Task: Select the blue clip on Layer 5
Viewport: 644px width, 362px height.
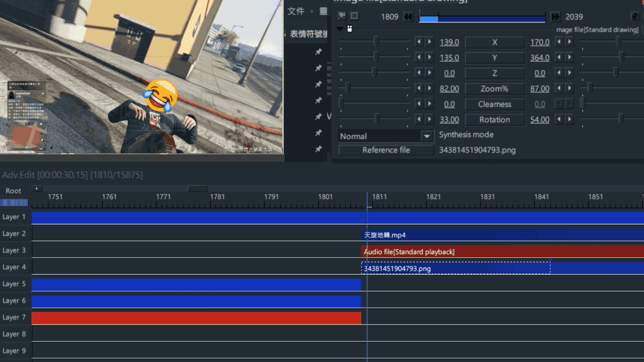Action: 196,285
